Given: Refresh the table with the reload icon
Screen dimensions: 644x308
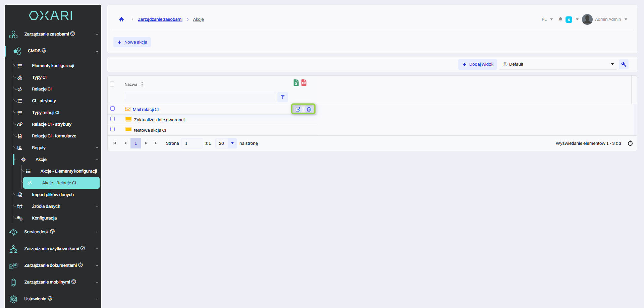Looking at the screenshot, I should pos(630,143).
